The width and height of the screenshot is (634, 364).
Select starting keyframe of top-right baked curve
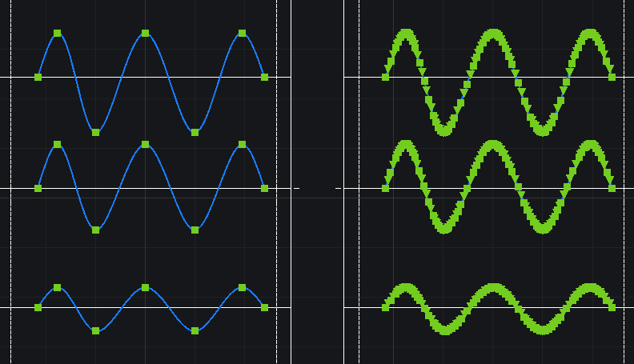pos(386,78)
